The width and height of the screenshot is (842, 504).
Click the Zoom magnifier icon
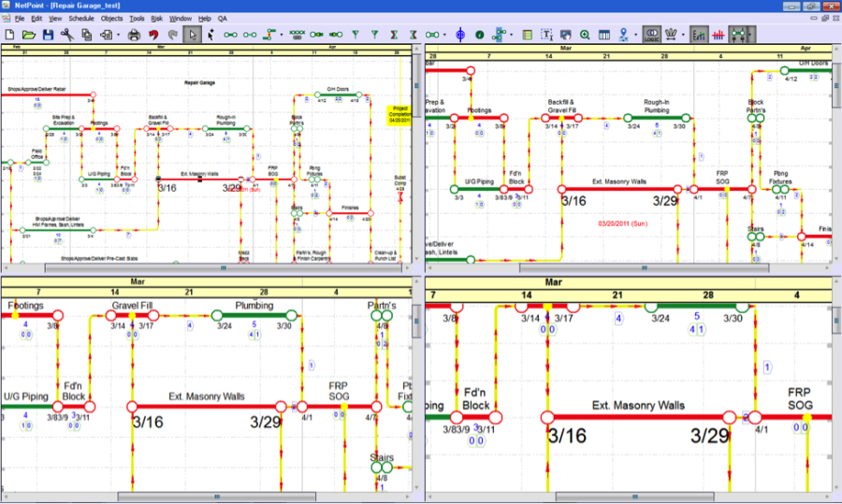(585, 35)
